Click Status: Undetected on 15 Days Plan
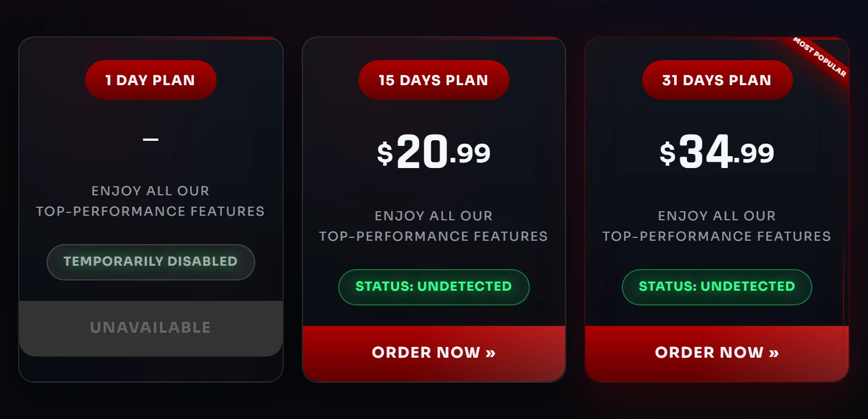This screenshot has width=868, height=419. click(x=433, y=287)
